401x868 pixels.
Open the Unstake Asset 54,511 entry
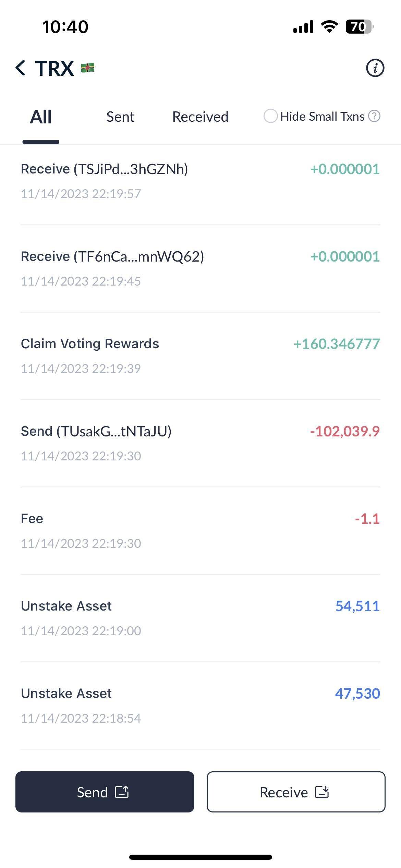point(200,618)
